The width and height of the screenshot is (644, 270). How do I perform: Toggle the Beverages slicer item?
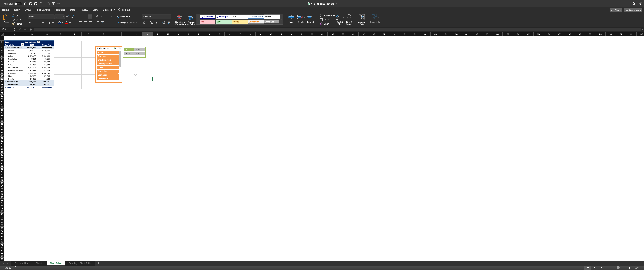[107, 56]
